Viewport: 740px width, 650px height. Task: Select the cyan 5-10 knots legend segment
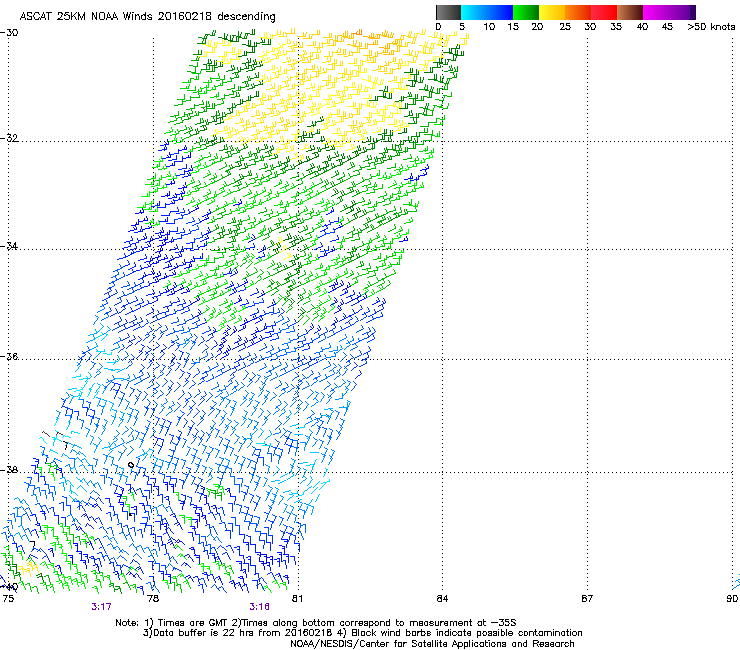[474, 12]
